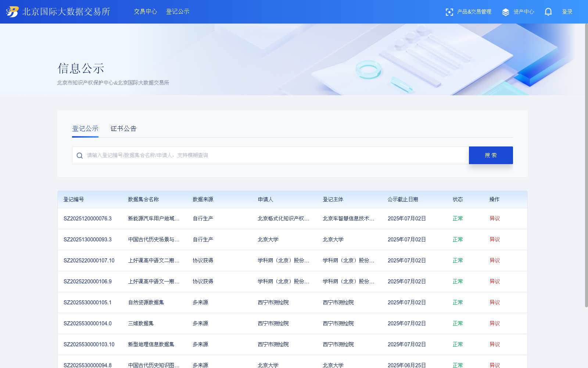Click the Beijing Data Exchange logo icon
The height and width of the screenshot is (368, 588).
pos(12,12)
